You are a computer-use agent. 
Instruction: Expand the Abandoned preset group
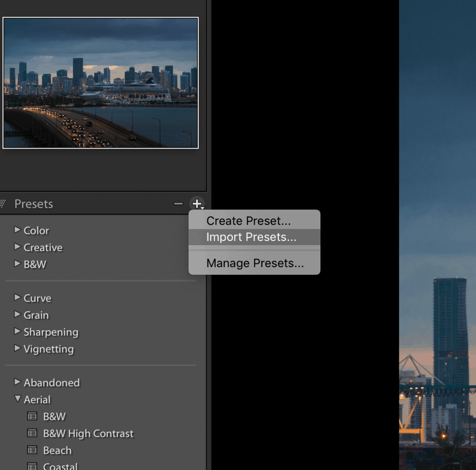click(17, 381)
